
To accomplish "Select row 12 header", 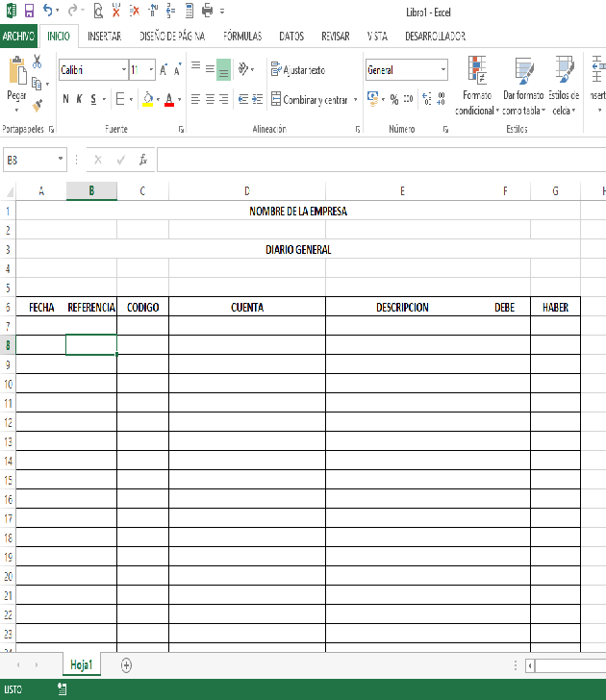I will point(8,422).
